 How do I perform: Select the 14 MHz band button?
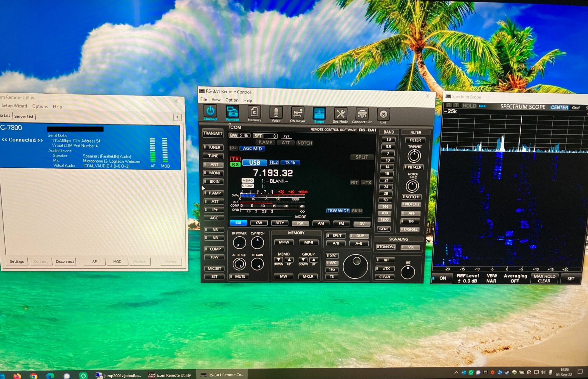(x=387, y=167)
